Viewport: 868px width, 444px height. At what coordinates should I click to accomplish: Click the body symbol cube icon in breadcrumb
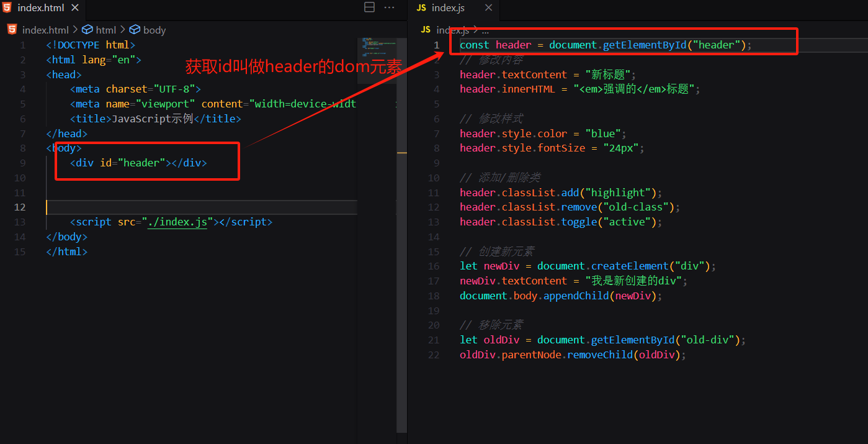tap(135, 30)
